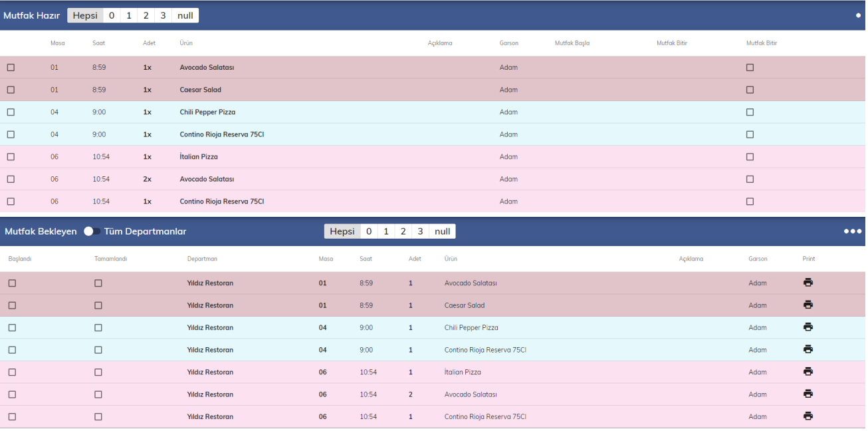Print the Table 04 Contino Rioja order
Image resolution: width=868 pixels, height=431 pixels.
(x=808, y=350)
